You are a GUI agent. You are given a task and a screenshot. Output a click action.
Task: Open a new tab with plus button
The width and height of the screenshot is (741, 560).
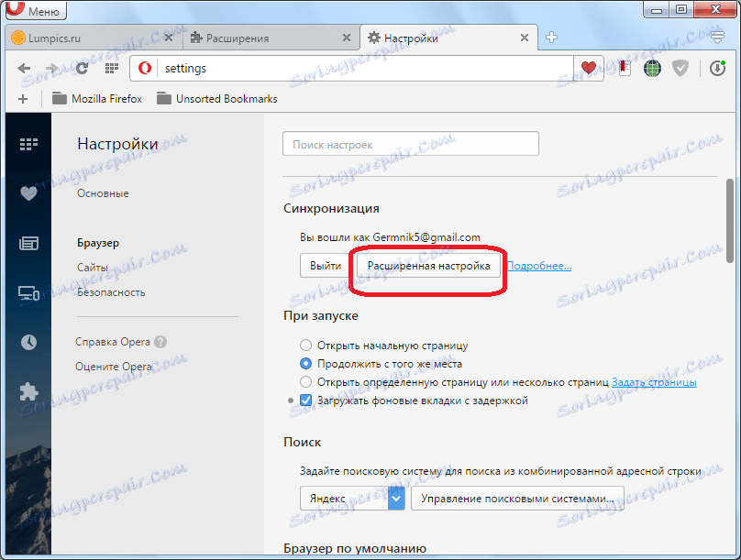pyautogui.click(x=551, y=38)
